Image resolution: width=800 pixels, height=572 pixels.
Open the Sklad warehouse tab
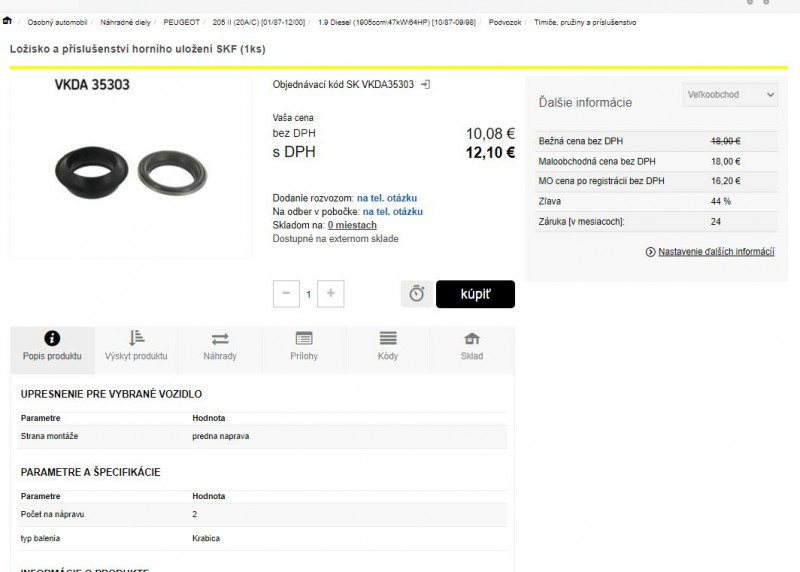click(x=472, y=345)
